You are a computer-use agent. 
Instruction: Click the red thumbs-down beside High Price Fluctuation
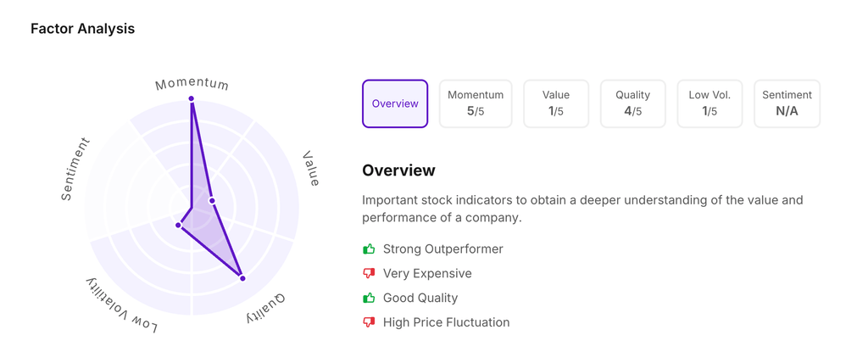pos(369,322)
